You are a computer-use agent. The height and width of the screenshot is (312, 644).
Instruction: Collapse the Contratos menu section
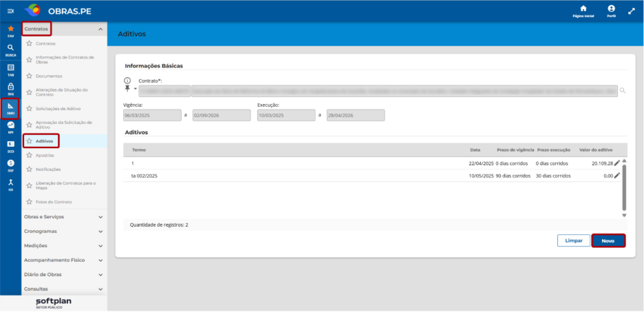[100, 29]
